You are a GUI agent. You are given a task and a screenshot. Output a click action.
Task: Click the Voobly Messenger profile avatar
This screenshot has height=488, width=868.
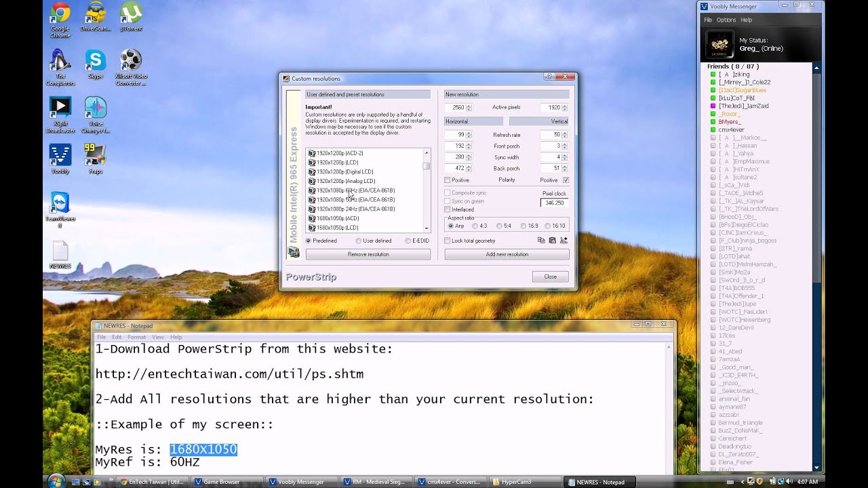pyautogui.click(x=719, y=44)
